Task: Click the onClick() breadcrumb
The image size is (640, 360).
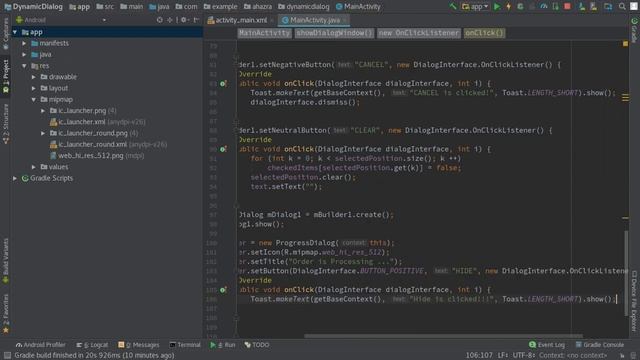Action: 484,33
